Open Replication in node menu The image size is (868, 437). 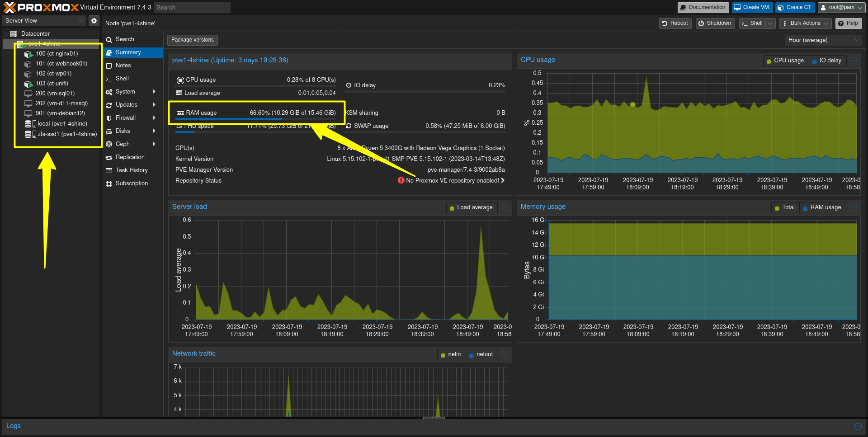coord(132,157)
